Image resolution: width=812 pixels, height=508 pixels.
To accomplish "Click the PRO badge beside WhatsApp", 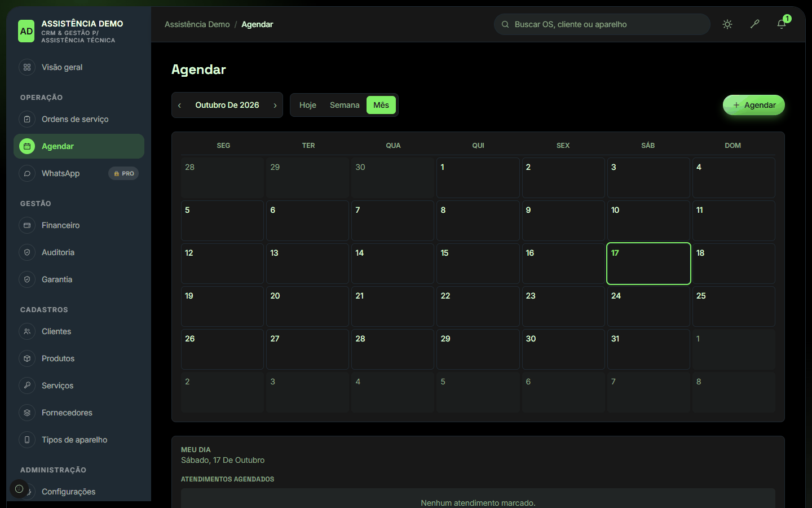I will (x=123, y=173).
